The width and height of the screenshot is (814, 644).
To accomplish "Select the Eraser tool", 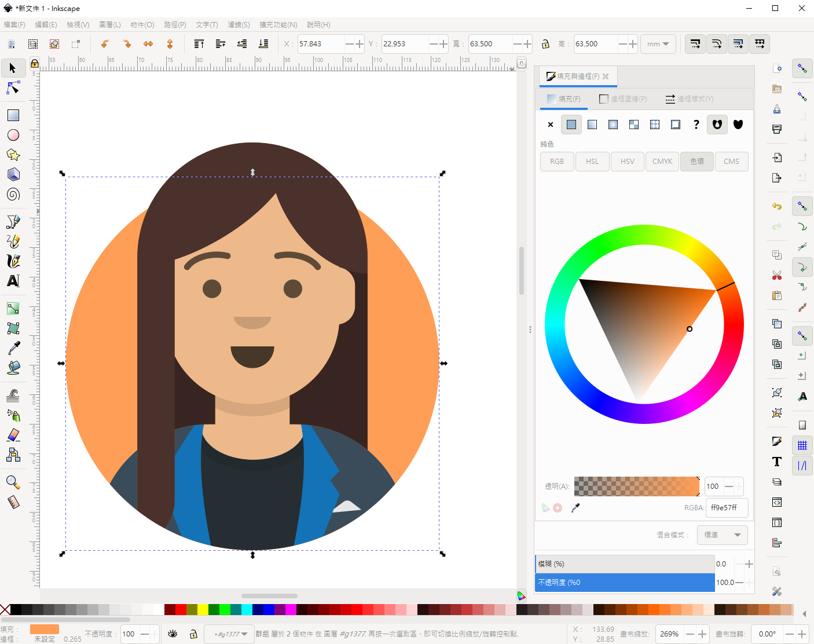I will point(13,435).
